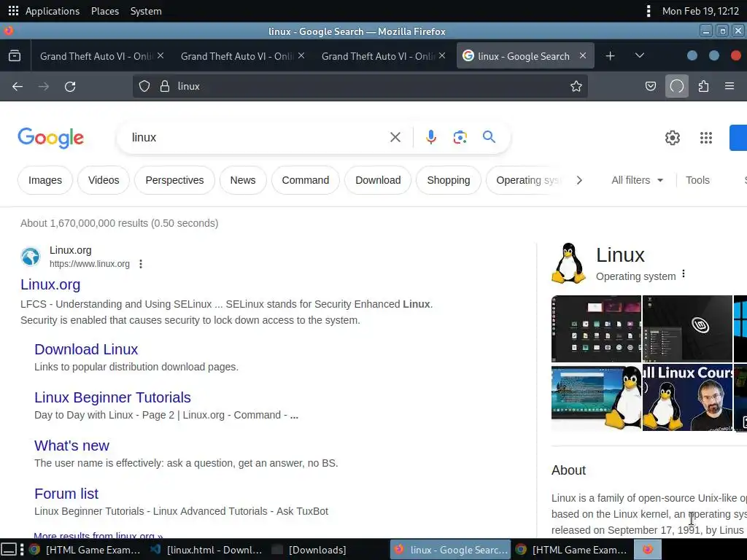747x560 pixels.
Task: Open more options dots beside Operating system
Action: [x=684, y=274]
